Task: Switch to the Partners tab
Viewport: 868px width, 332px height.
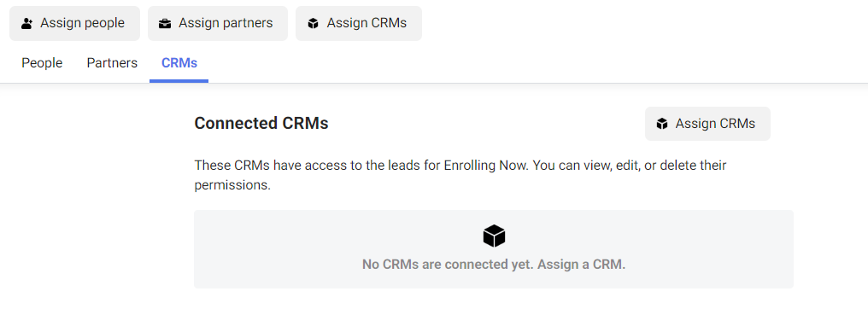Action: pos(112,63)
